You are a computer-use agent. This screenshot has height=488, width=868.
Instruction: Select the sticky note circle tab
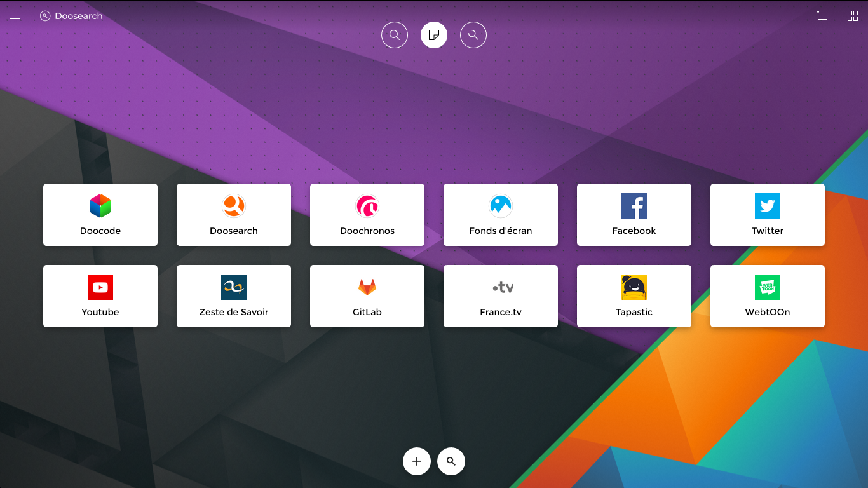pos(434,35)
